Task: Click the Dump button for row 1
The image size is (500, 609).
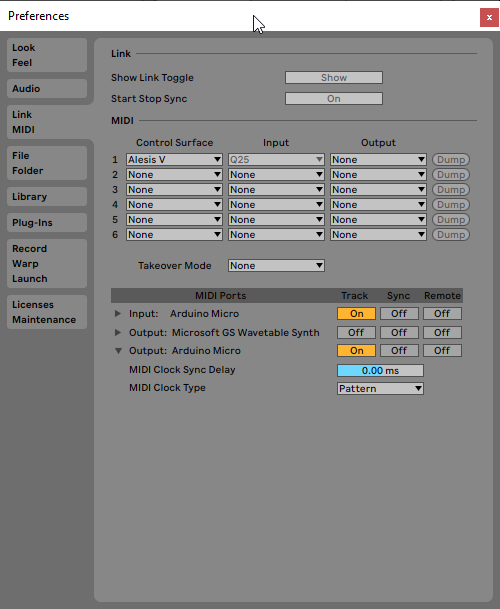Action: [451, 160]
